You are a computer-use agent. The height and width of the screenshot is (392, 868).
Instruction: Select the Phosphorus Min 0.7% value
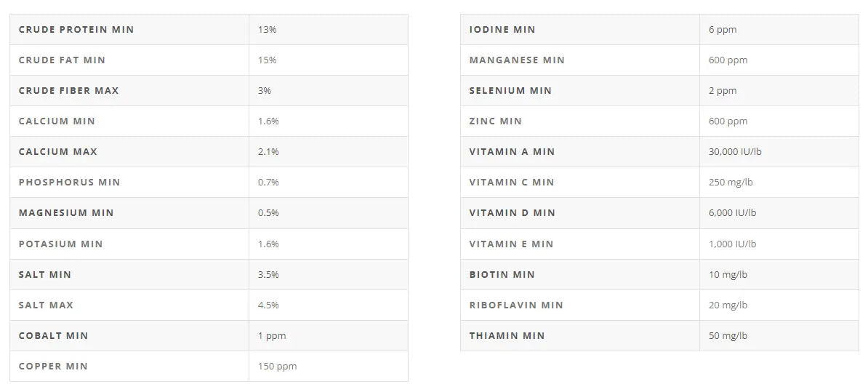(268, 183)
